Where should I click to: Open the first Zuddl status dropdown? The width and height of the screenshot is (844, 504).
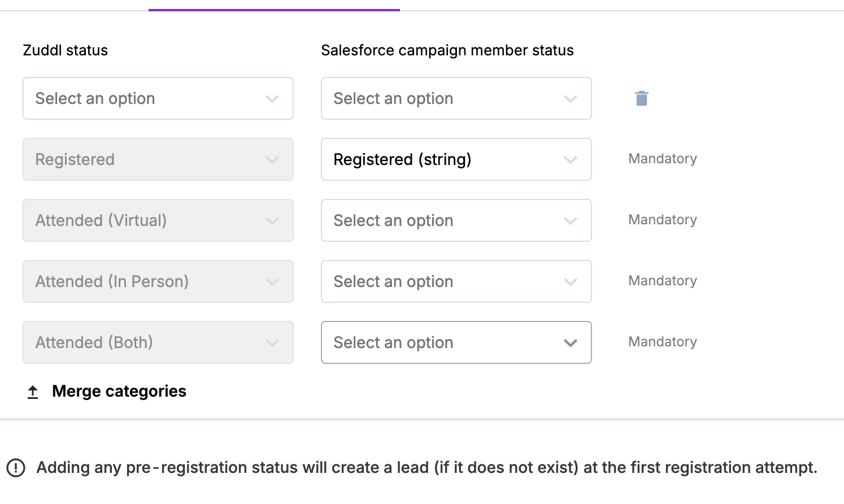[158, 98]
